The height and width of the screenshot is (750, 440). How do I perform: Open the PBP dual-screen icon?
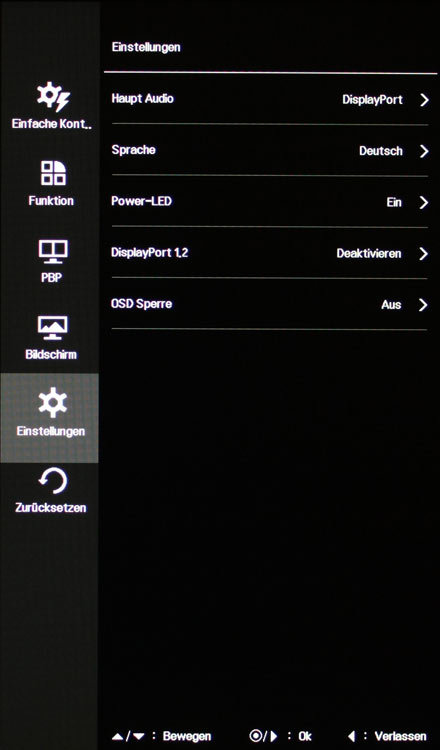[x=53, y=252]
